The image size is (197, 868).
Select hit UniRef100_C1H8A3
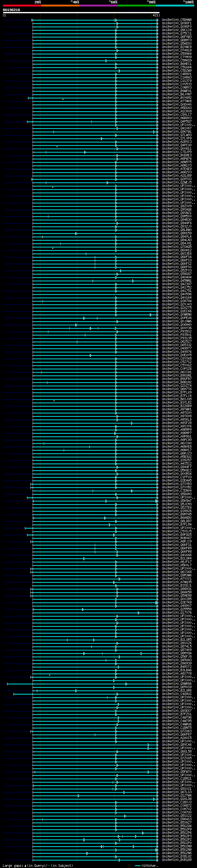[177, 78]
